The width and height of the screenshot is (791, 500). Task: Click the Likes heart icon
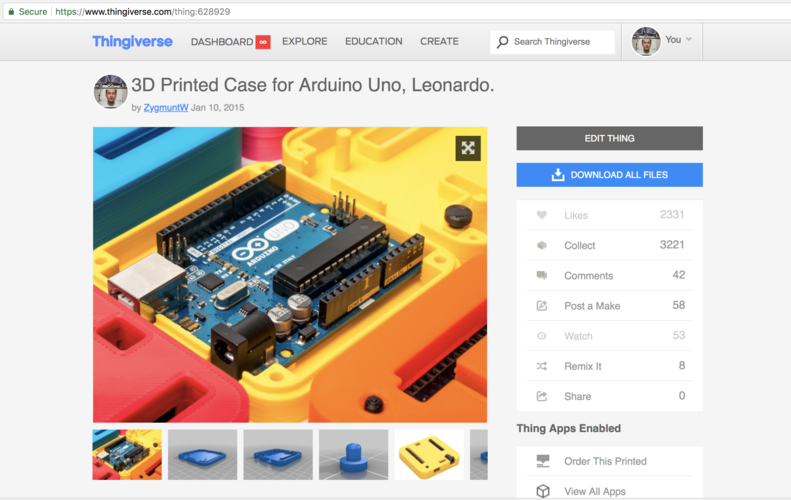point(541,215)
